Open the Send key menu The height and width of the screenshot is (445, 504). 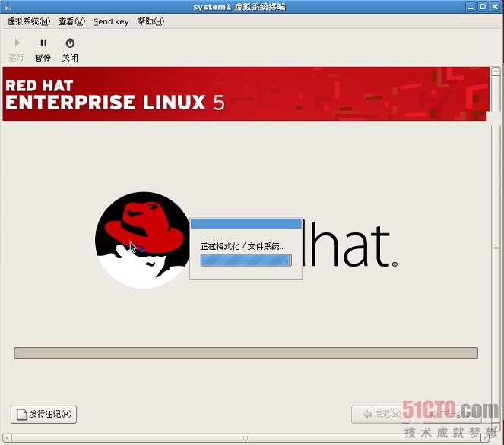(111, 21)
